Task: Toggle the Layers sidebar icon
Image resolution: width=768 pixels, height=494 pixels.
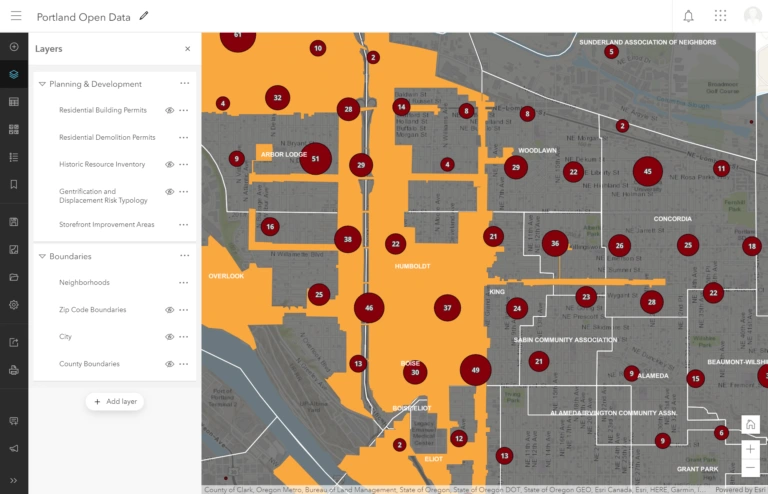Action: [x=14, y=74]
